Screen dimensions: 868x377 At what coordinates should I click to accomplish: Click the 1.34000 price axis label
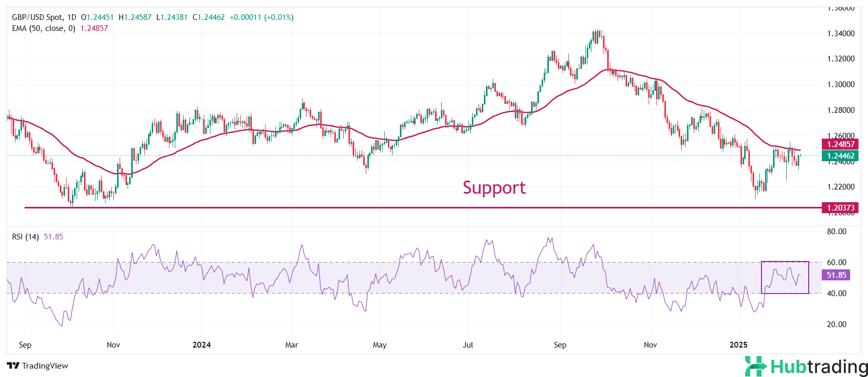(x=841, y=34)
